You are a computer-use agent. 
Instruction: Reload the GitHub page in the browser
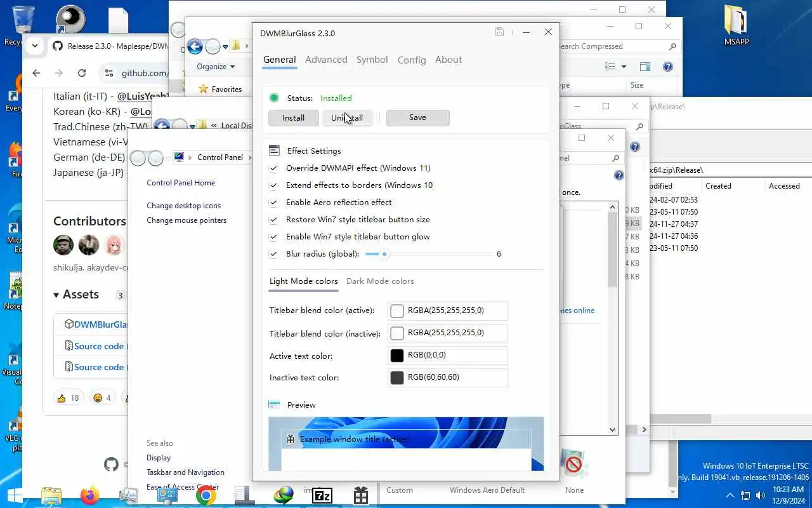point(82,73)
